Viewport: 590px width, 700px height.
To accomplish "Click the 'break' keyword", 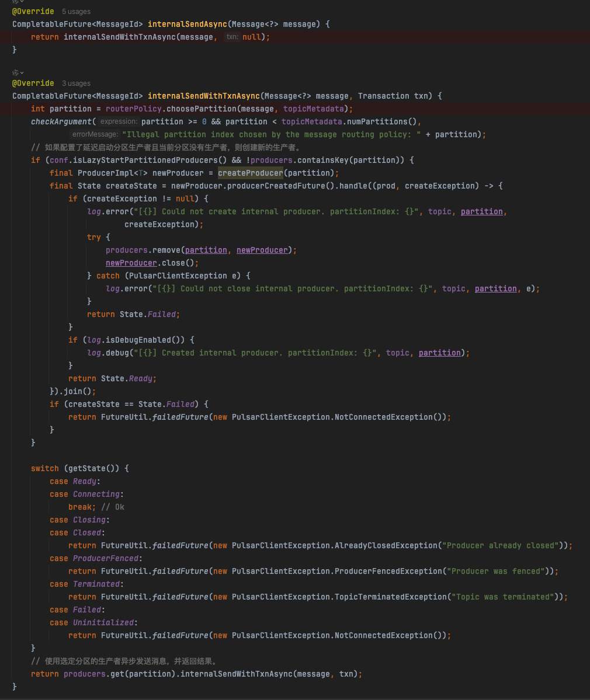I will [x=80, y=507].
